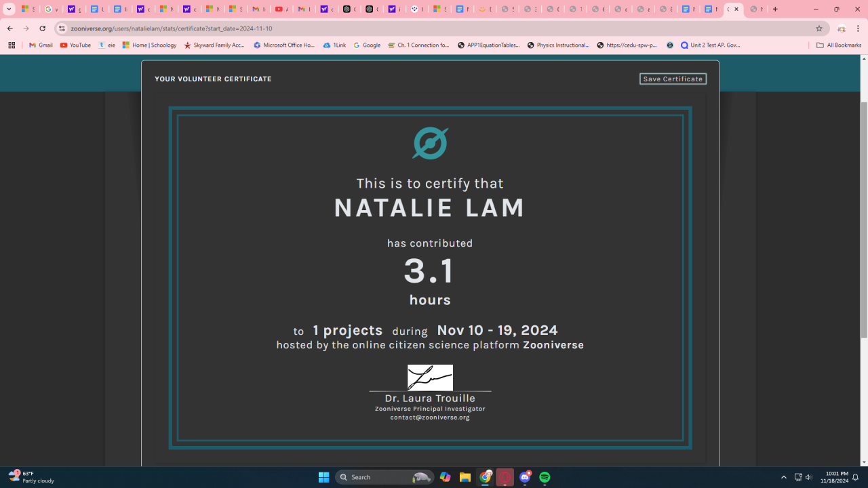
Task: Click the address bar URL field
Action: pyautogui.click(x=434, y=28)
